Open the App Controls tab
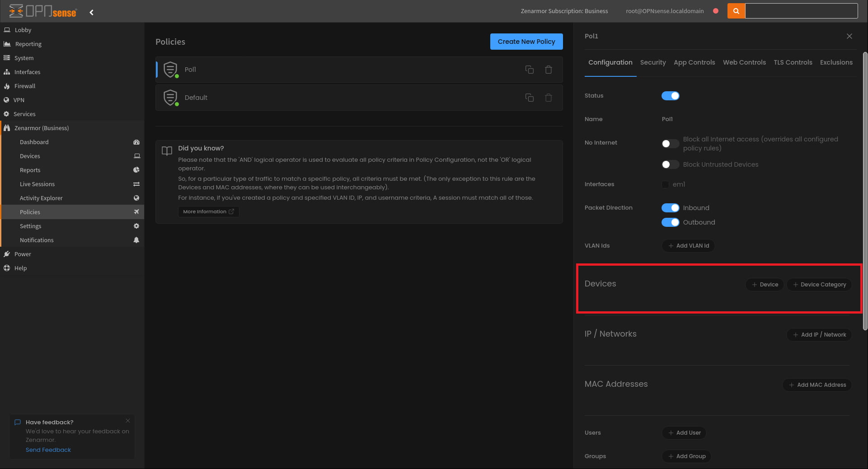The image size is (868, 469). click(694, 62)
